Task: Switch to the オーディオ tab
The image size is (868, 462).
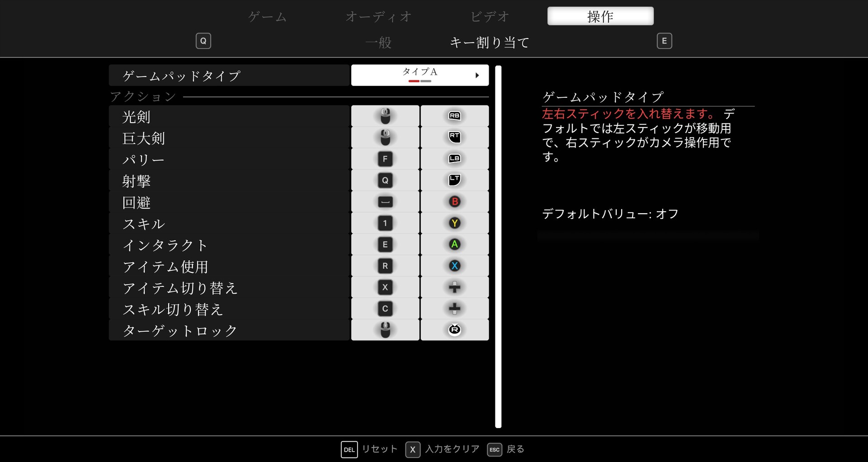Action: tap(378, 17)
